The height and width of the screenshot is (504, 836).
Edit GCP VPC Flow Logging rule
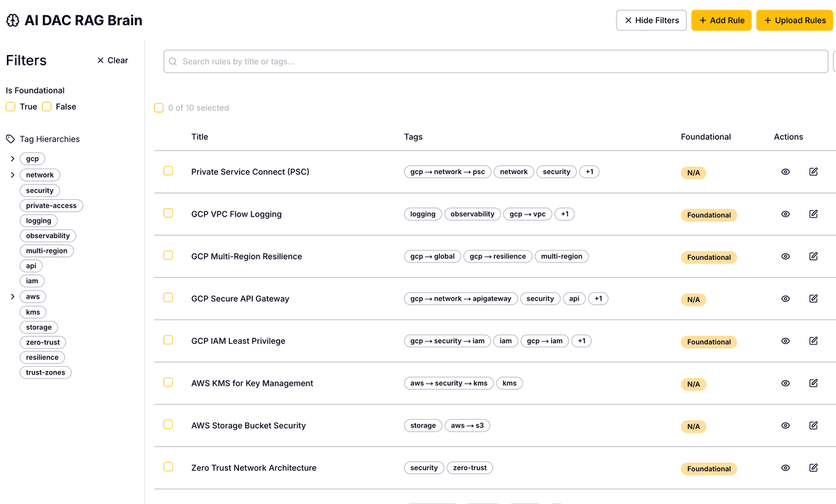pos(813,214)
